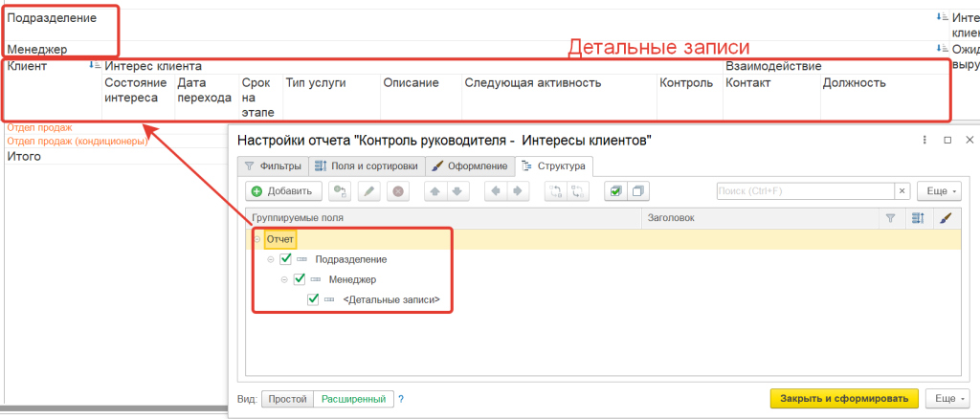980x419 pixels.
Task: Click the uncheck all boxes icon
Action: click(x=639, y=191)
